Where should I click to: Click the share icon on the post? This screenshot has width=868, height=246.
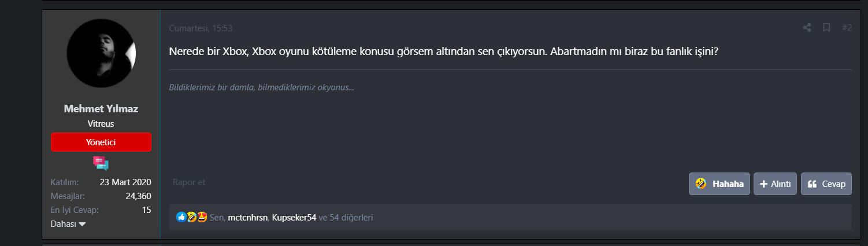coord(807,28)
